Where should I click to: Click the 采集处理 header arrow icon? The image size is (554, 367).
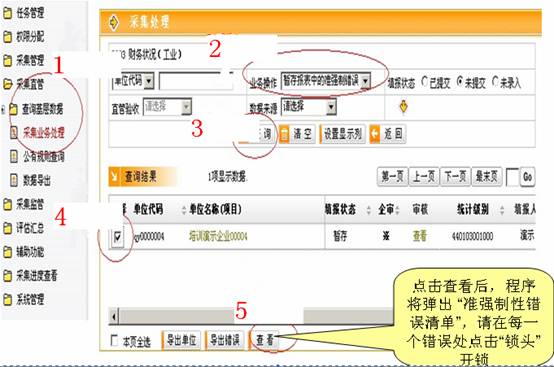[113, 22]
